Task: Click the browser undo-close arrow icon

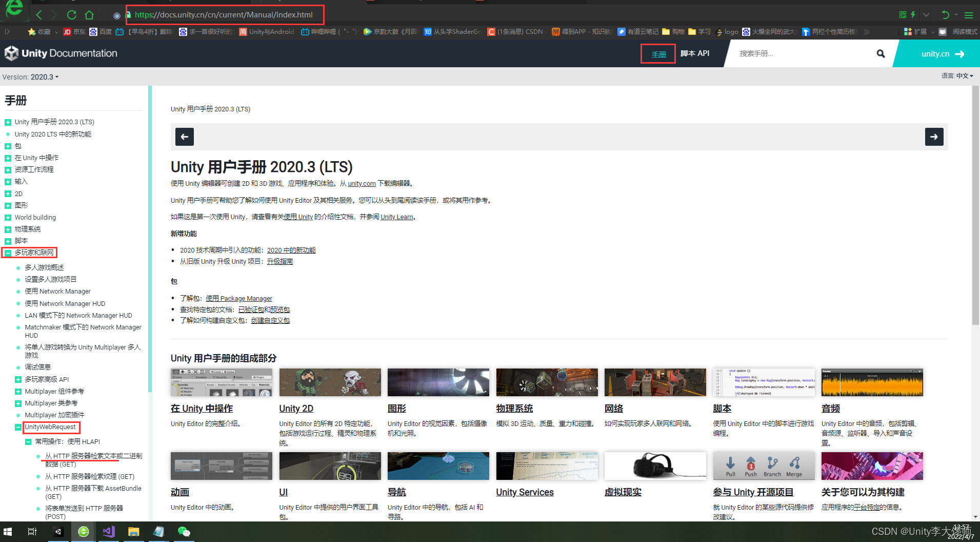Action: [945, 15]
